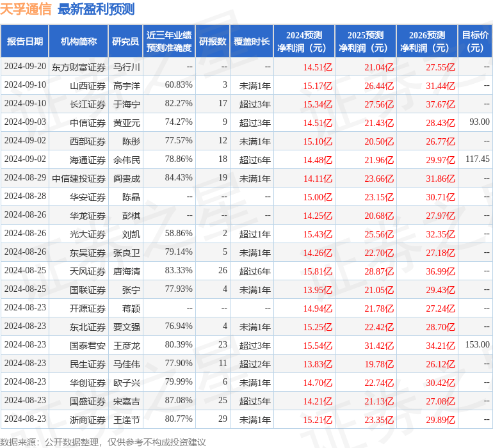
Task: Click the 13.95亿 2024 forecast
Action: click(318, 290)
